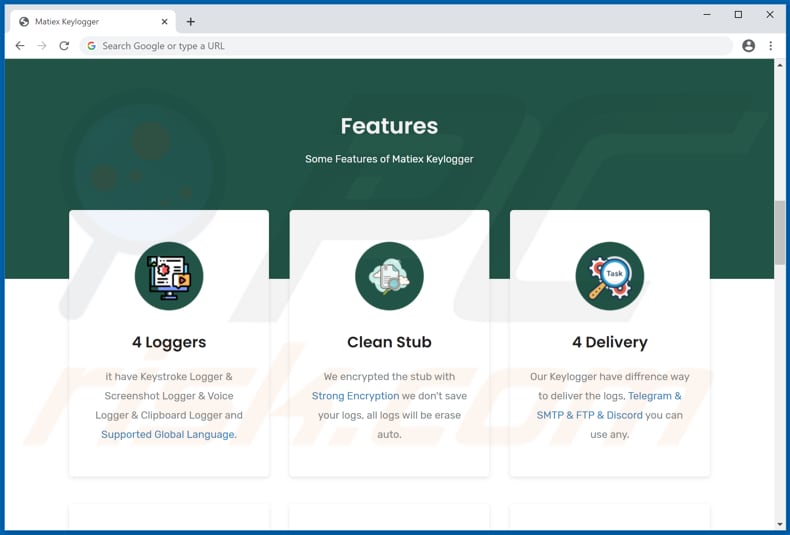The image size is (790, 535).
Task: Open a new browser tab
Action: coord(190,22)
